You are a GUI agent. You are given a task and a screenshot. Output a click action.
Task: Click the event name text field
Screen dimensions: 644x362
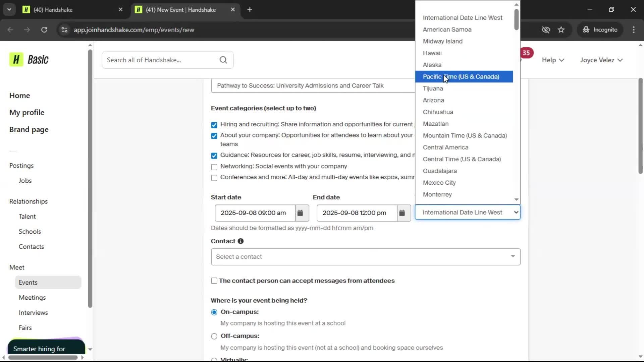tap(313, 86)
